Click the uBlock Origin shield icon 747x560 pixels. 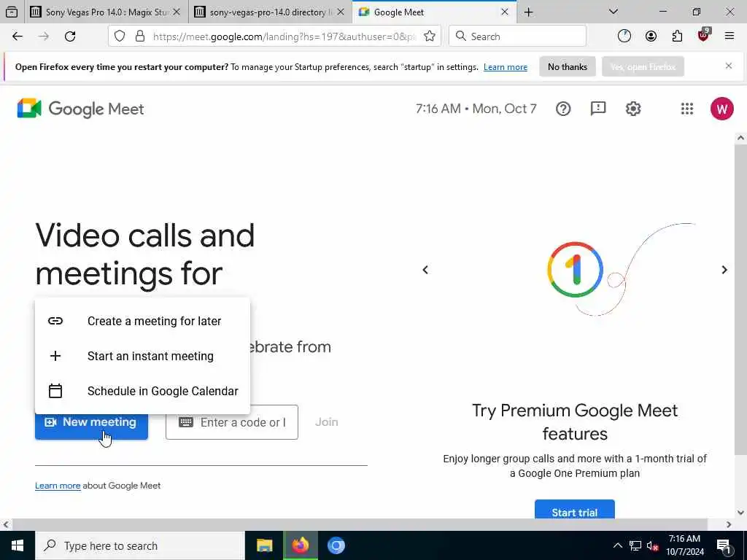[x=703, y=35]
